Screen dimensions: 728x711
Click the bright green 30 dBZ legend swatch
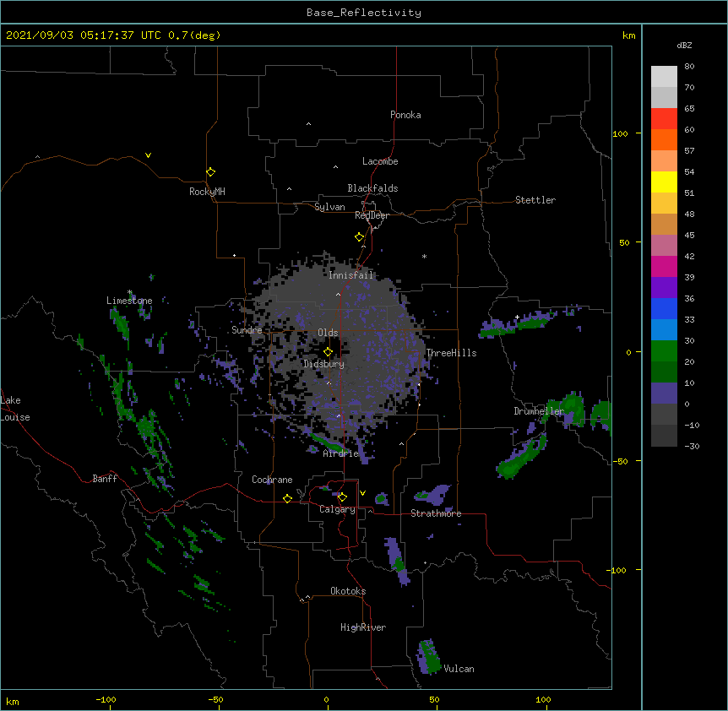[664, 351]
